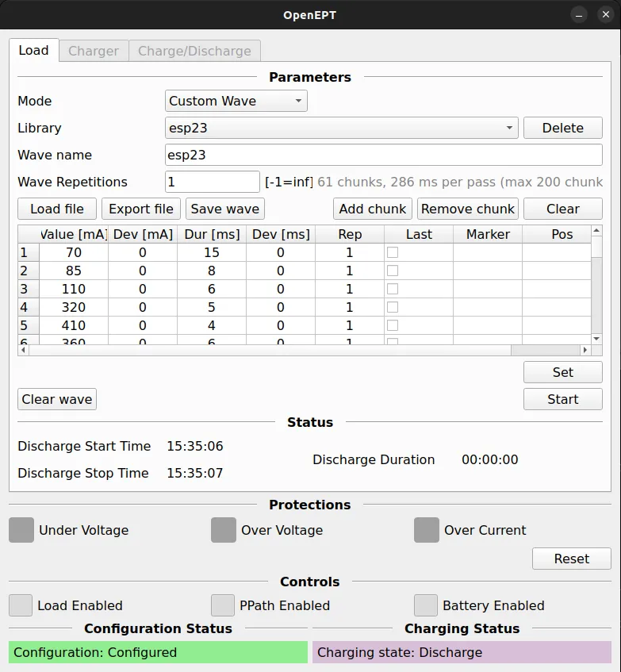Minimize the OpenEPT window
Screen dimensions: 621x672
click(579, 15)
